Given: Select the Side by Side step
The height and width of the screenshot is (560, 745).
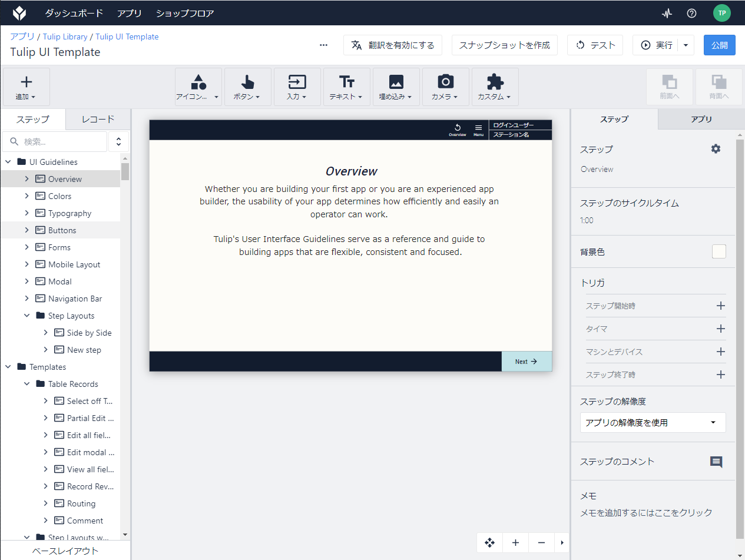Looking at the screenshot, I should click(60, 333).
